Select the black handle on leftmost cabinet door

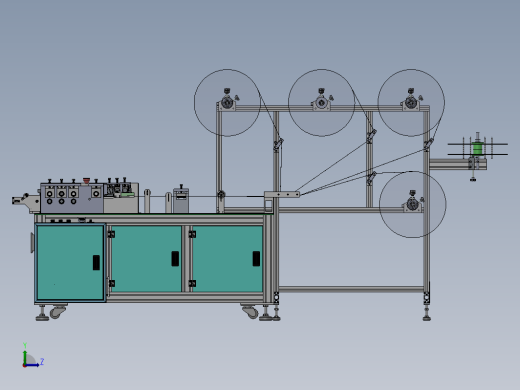(96, 263)
